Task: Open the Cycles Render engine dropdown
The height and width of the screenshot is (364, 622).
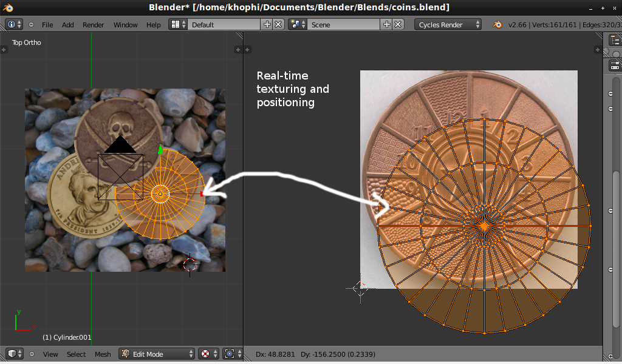Action: pos(448,25)
